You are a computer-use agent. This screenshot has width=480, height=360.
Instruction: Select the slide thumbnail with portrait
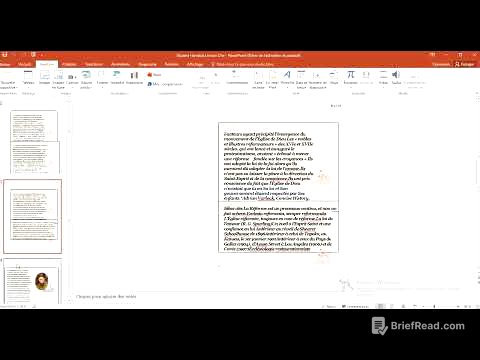point(33,282)
